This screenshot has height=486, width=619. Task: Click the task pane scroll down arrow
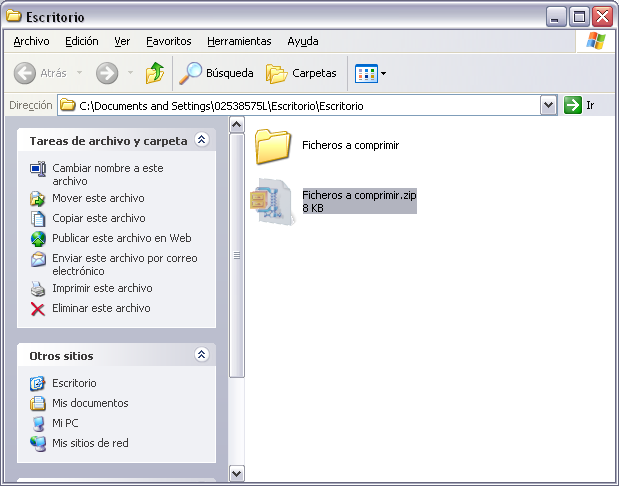[236, 473]
